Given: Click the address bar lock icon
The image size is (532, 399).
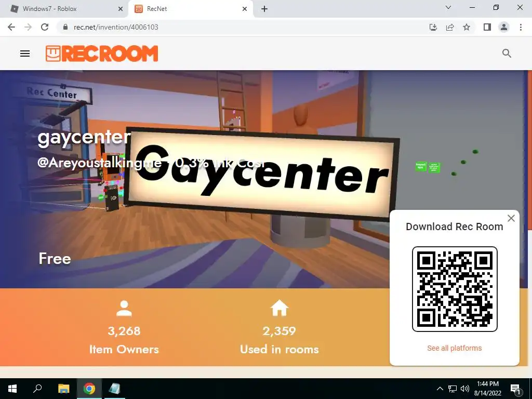Looking at the screenshot, I should 65,27.
